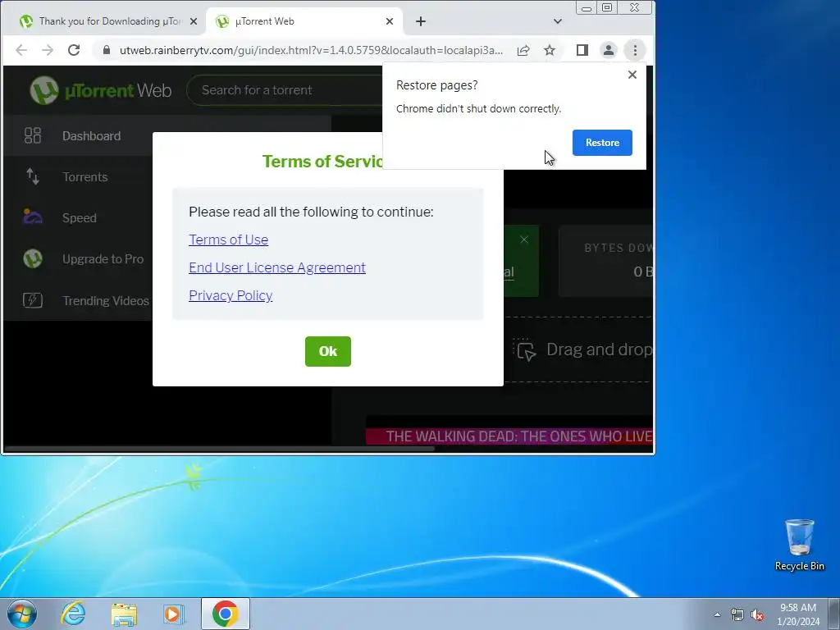This screenshot has width=840, height=630.
Task: Click the Chrome taskbar button
Action: pos(226,614)
